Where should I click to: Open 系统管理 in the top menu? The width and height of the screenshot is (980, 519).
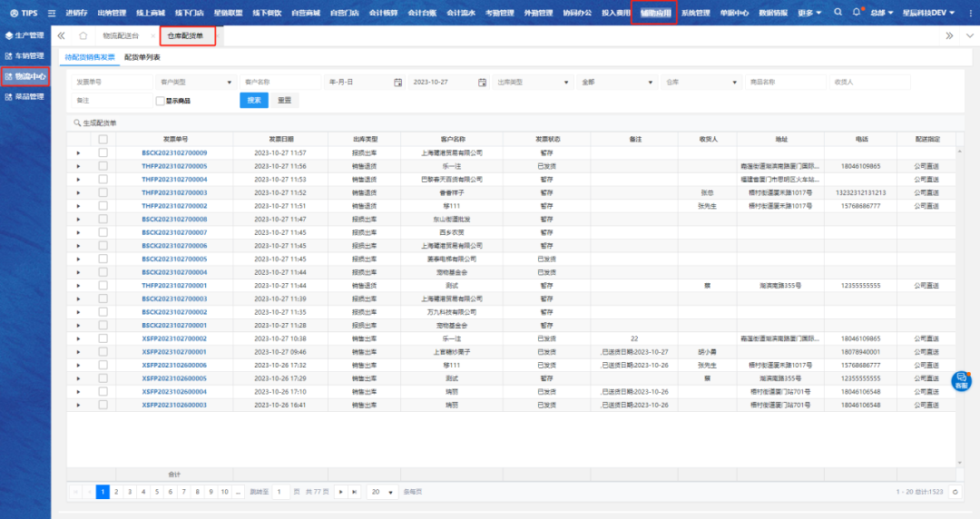[x=696, y=13]
